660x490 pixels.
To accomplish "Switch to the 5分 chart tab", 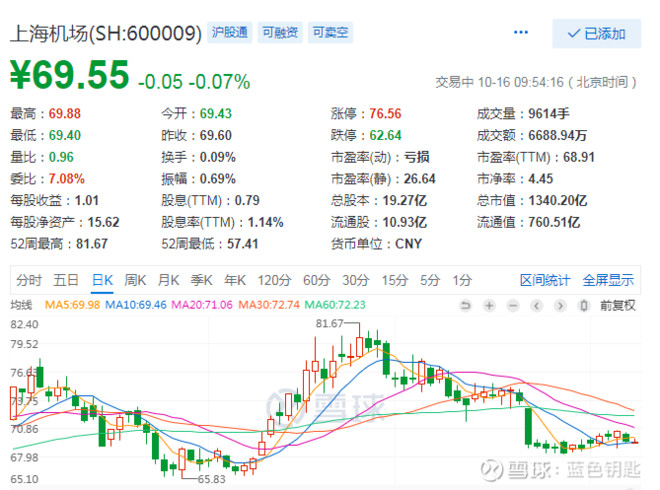I will [430, 280].
